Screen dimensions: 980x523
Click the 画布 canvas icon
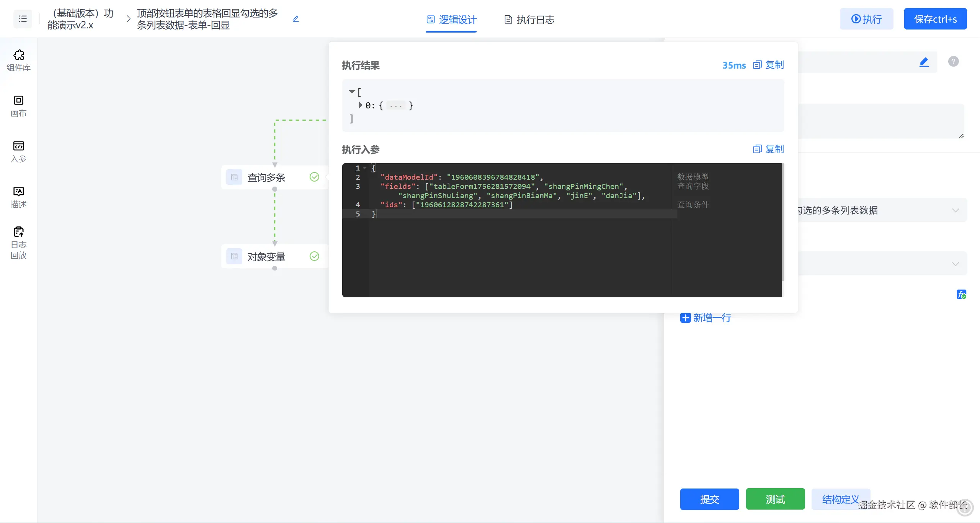pos(18,106)
